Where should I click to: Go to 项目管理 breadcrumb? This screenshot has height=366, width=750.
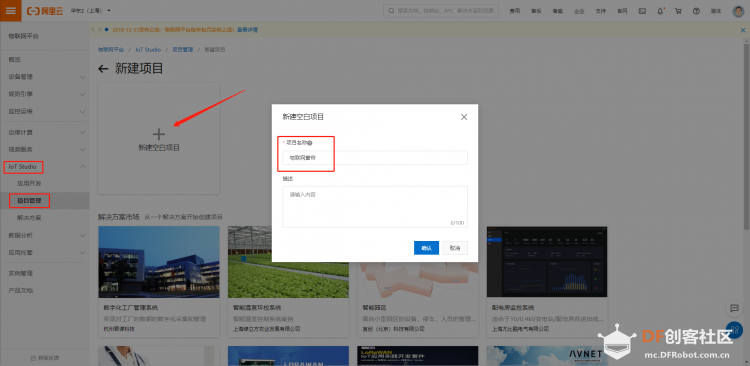click(x=182, y=49)
